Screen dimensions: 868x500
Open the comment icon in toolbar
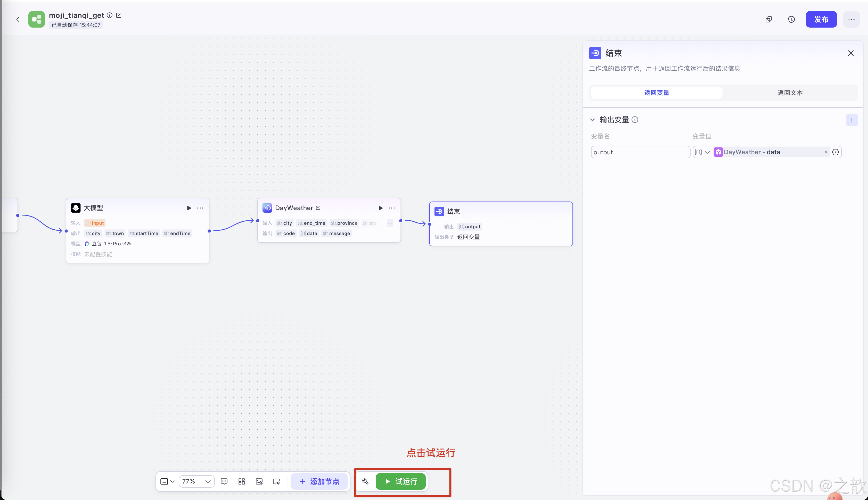(224, 481)
